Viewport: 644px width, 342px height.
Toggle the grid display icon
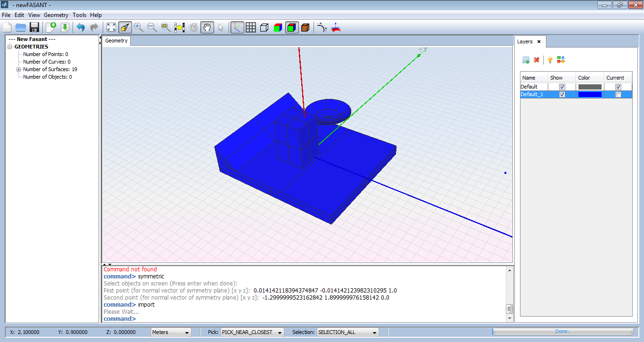(x=251, y=27)
